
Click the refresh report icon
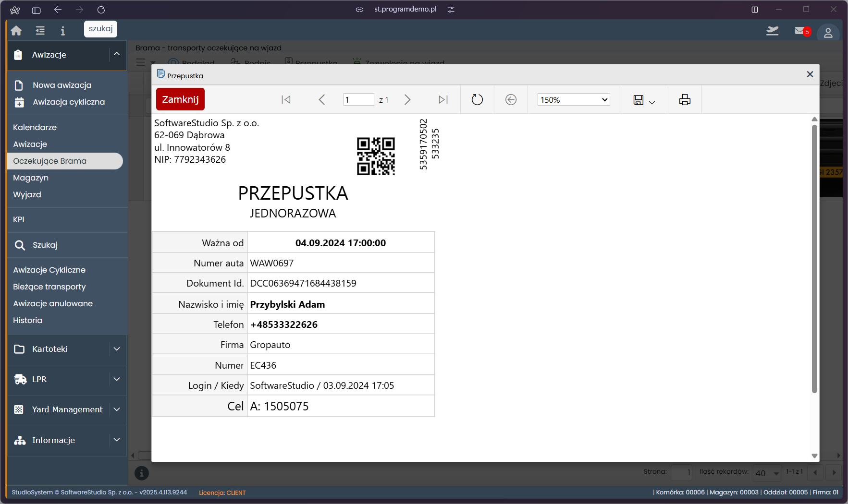[x=477, y=100]
